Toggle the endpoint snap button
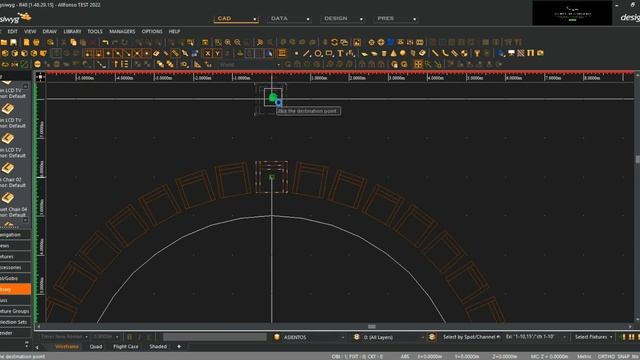 pyautogui.click(x=88, y=53)
